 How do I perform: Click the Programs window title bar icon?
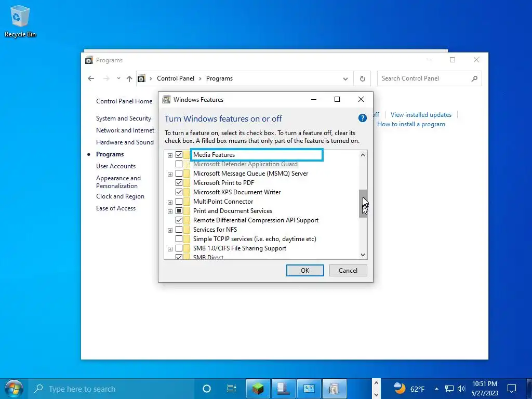click(x=89, y=60)
